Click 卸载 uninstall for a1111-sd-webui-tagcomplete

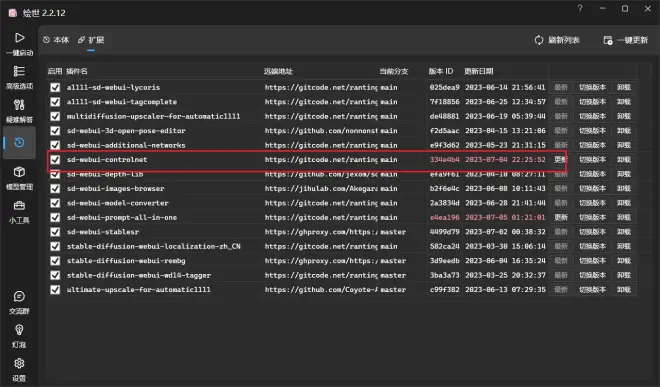[623, 102]
